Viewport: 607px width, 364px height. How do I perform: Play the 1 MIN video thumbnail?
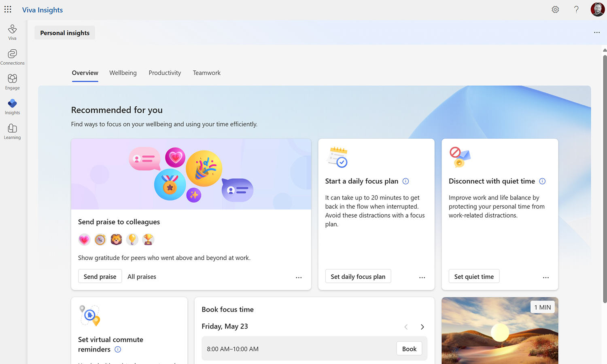coord(500,332)
